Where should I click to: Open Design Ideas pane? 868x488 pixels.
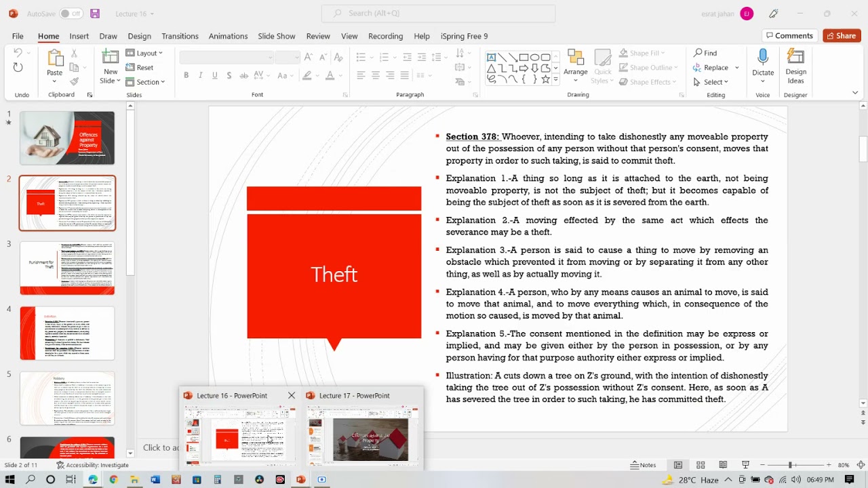pos(796,66)
